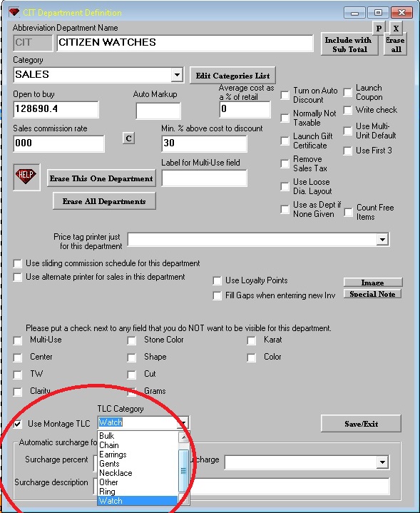Click Edit Categories List button
Viewport: 420px width, 513px height.
pyautogui.click(x=232, y=76)
